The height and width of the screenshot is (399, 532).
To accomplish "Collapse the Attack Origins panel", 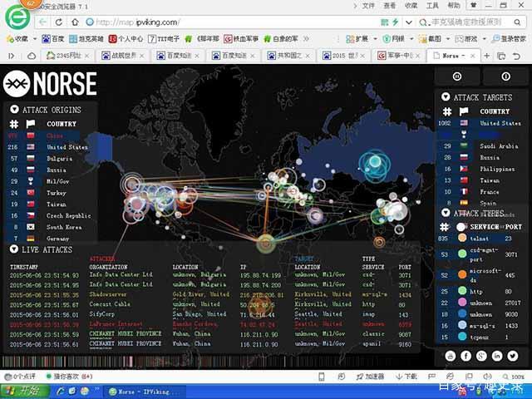I will click(x=14, y=109).
